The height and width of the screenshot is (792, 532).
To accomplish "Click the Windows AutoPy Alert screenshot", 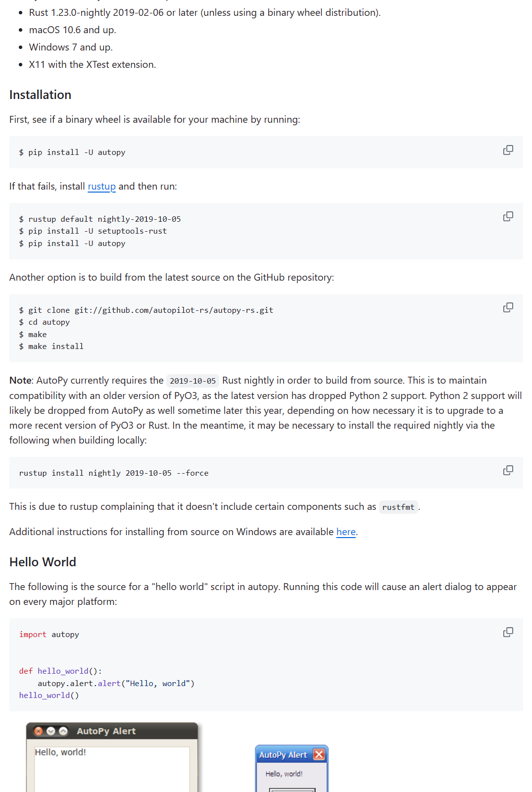I will pos(291,770).
